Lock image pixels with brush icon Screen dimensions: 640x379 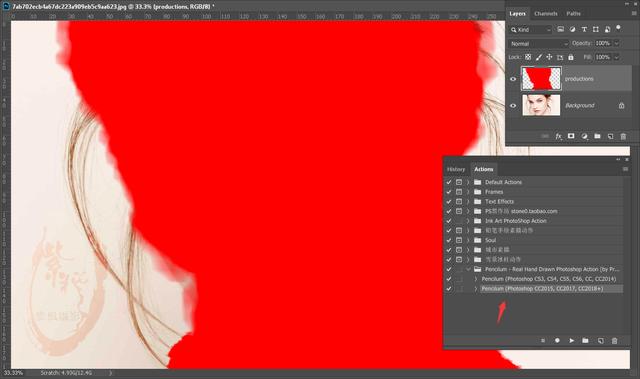point(539,57)
